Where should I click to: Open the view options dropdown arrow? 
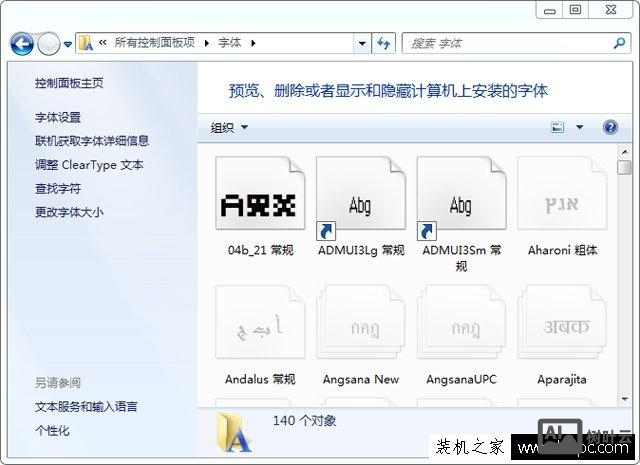(x=579, y=127)
